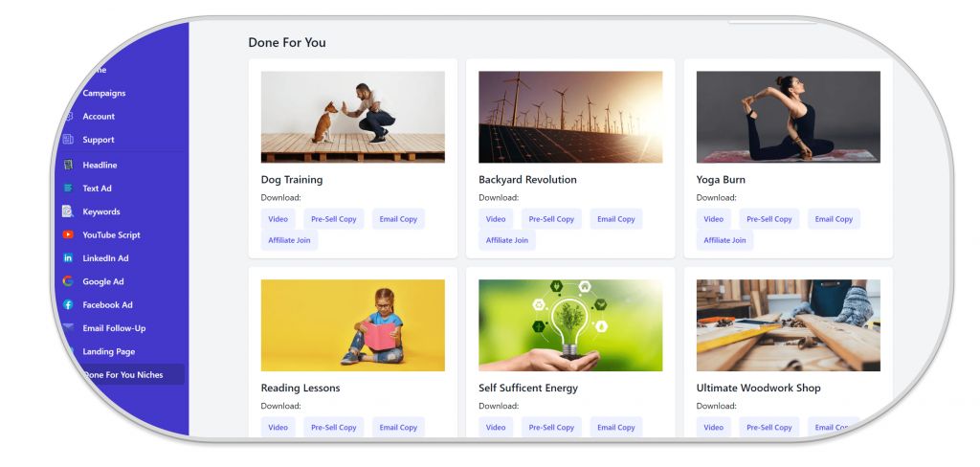Image resolution: width=980 pixels, height=467 pixels.
Task: Click Email Copy under Yoga Burn
Action: (834, 219)
